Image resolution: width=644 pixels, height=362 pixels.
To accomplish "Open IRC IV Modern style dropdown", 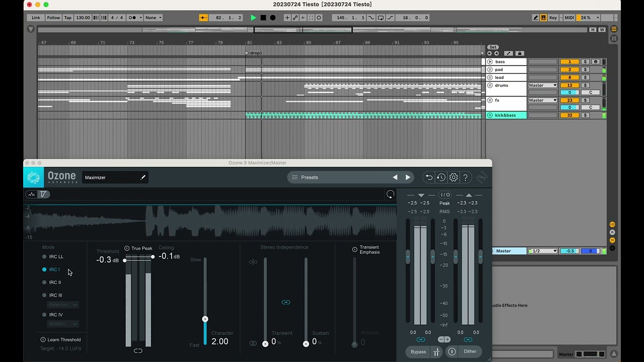I will click(x=63, y=324).
